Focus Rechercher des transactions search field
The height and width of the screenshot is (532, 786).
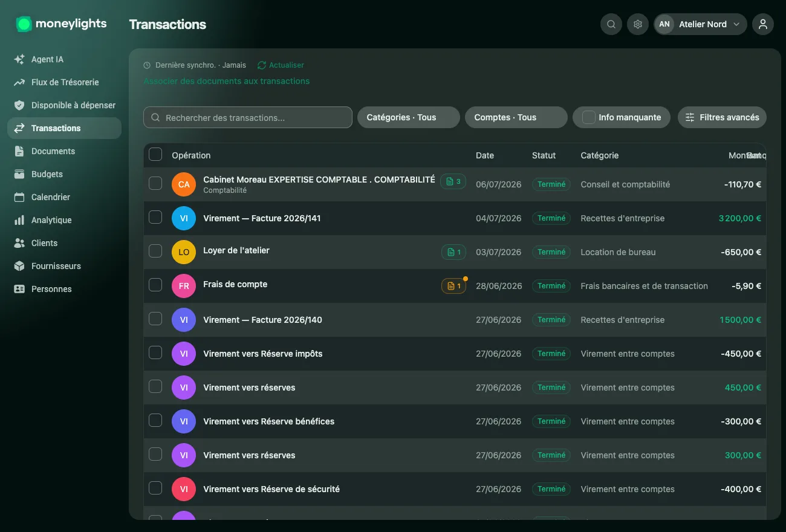coord(248,117)
